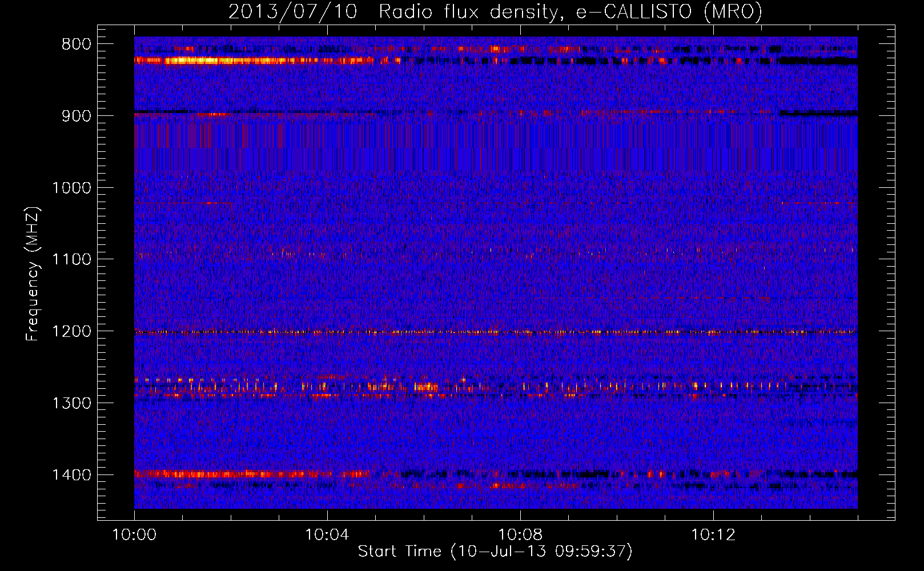
Task: Click the 1300 frequency tick label
Action: [x=71, y=403]
